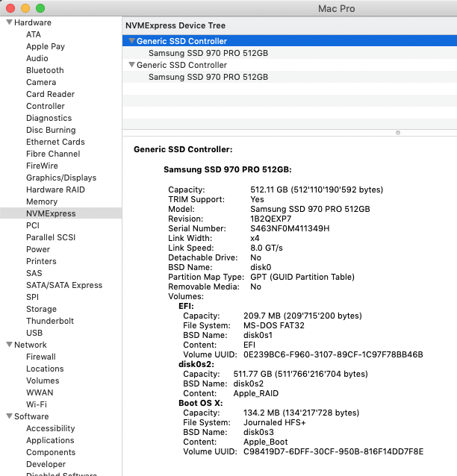Image resolution: width=457 pixels, height=476 pixels.
Task: Collapse the Hardware section triangle
Action: (x=10, y=22)
